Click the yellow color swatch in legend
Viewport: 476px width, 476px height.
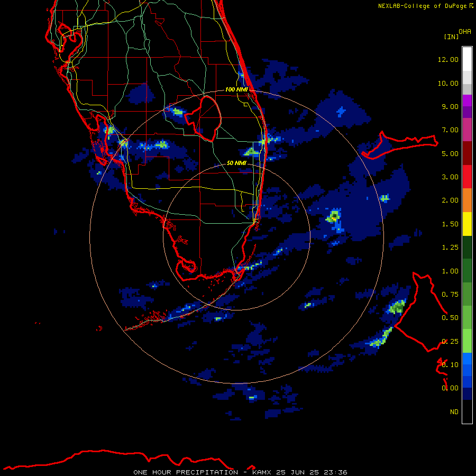click(x=467, y=224)
